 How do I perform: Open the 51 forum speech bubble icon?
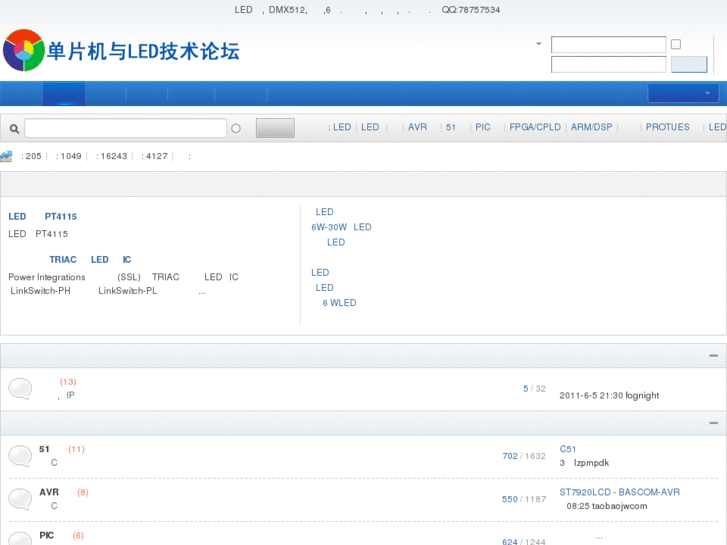click(20, 456)
